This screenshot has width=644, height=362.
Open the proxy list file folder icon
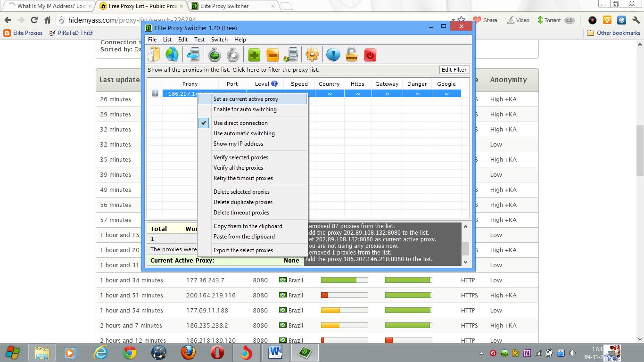pyautogui.click(x=154, y=55)
